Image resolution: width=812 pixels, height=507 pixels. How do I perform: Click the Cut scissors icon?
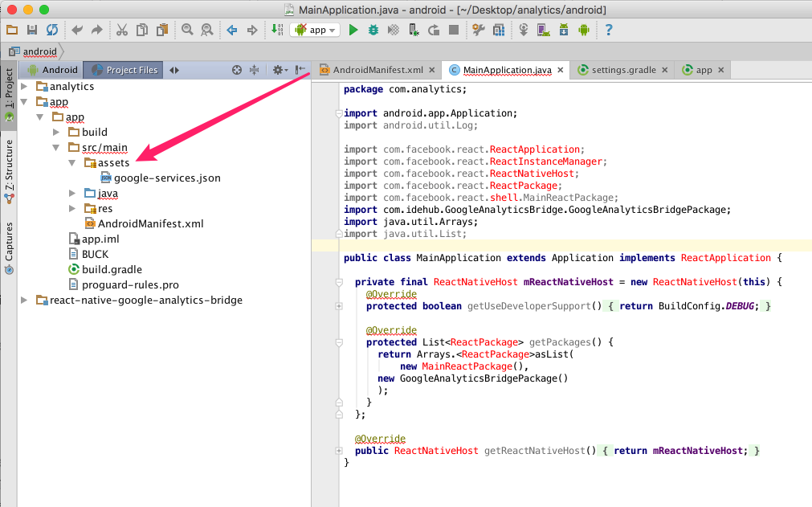point(122,30)
